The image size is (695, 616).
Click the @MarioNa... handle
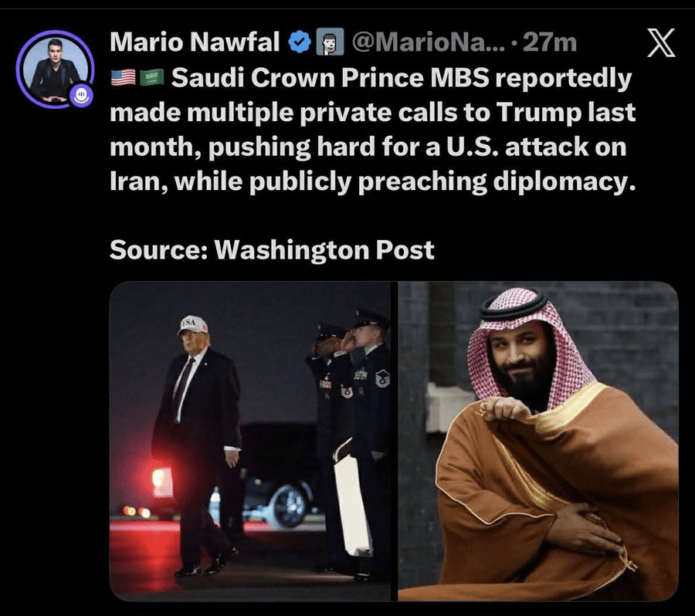[428, 42]
